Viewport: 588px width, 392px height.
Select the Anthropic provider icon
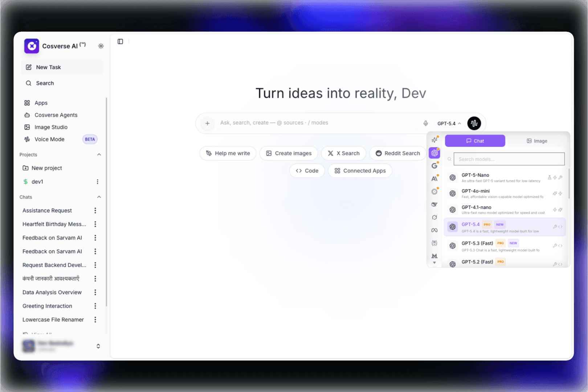[x=434, y=178]
